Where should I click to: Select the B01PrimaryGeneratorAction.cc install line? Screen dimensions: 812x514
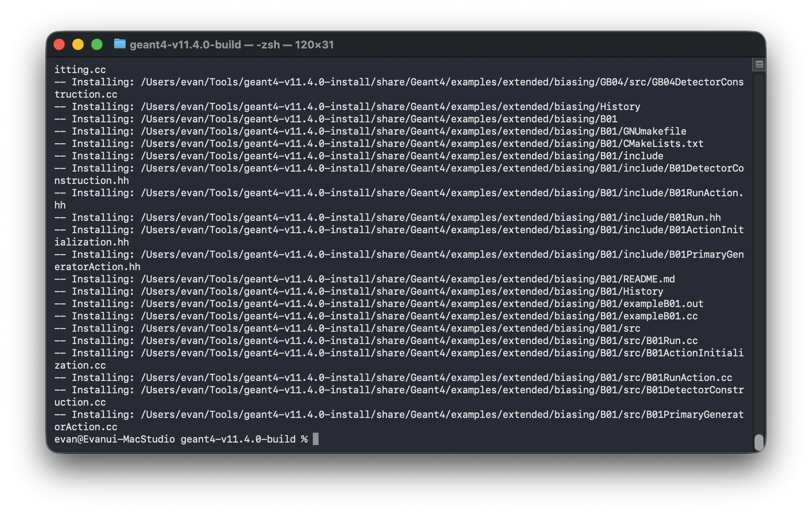(x=398, y=415)
